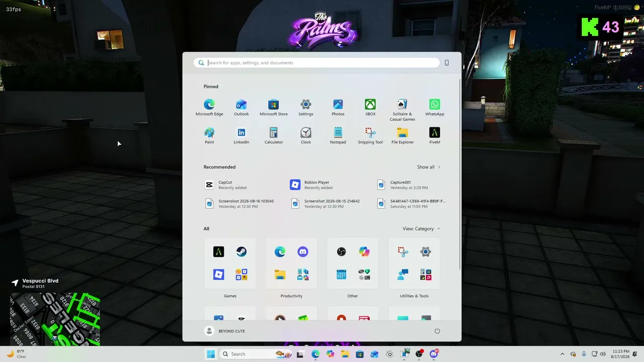This screenshot has height=362, width=644.
Task: Launch the pinned FiveM app
Action: point(435,136)
